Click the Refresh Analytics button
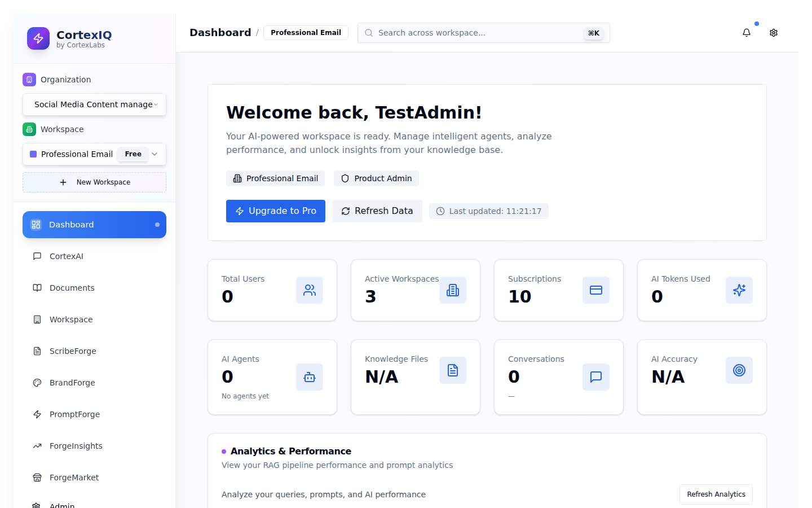Screen dimensions: 812x508 [x=716, y=494]
